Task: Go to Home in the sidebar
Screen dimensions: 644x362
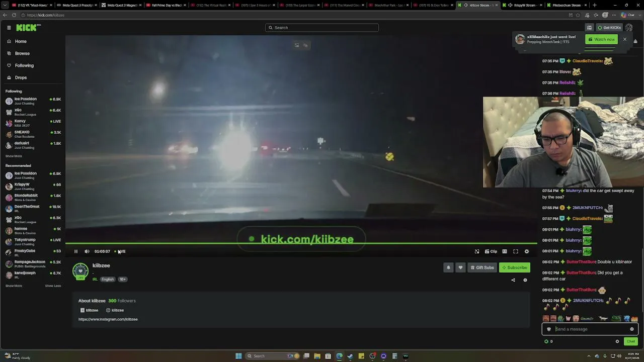Action: tap(21, 41)
